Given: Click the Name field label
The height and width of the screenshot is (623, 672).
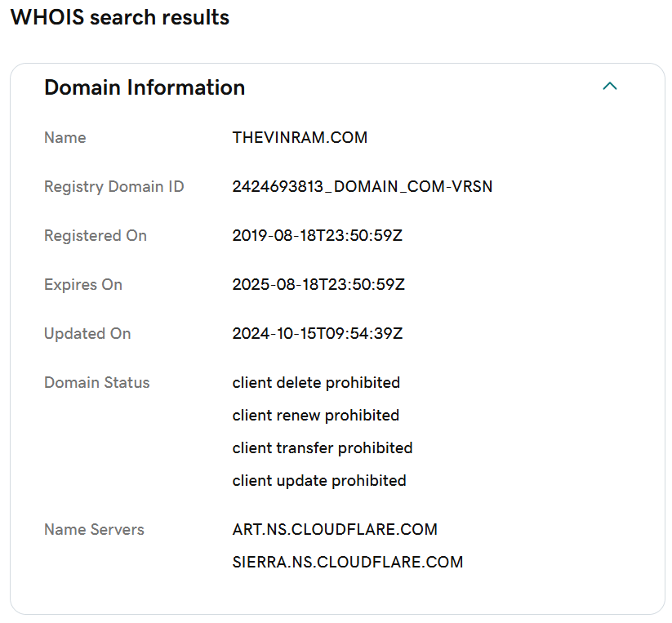Looking at the screenshot, I should [65, 137].
